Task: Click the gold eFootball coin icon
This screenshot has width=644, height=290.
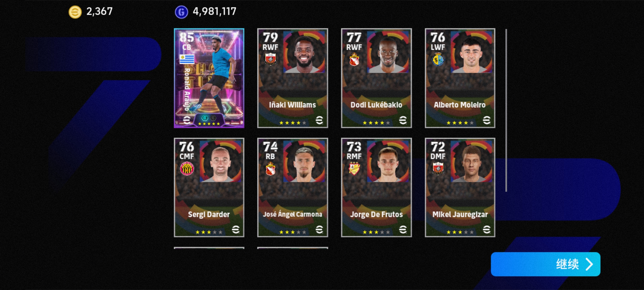Action: point(75,12)
